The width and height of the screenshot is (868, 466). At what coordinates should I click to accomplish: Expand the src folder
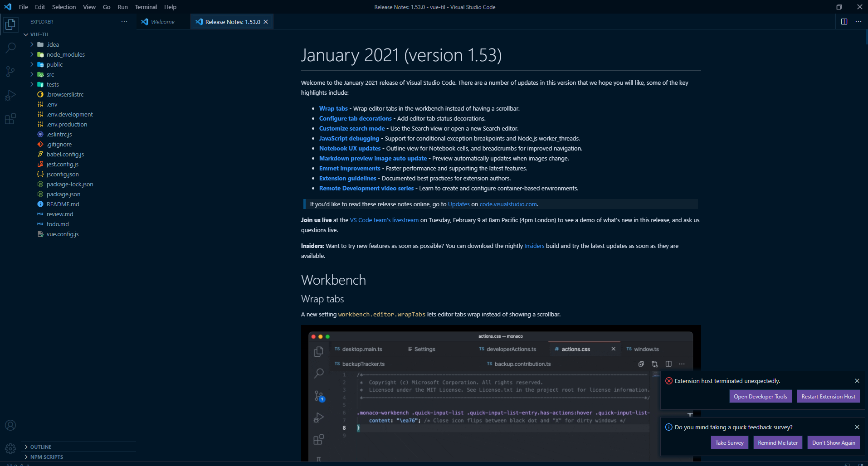[x=50, y=74]
